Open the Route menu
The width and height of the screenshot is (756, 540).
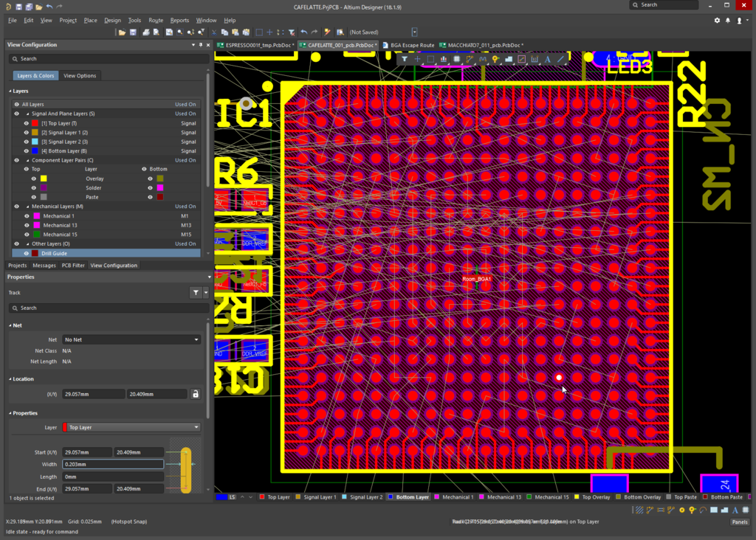156,20
